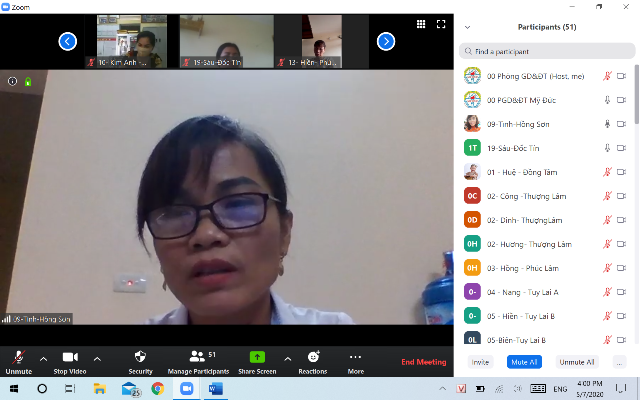640x400 pixels.
Task: Select participant 02- Hương- Thượng Lâm name
Action: coord(529,244)
